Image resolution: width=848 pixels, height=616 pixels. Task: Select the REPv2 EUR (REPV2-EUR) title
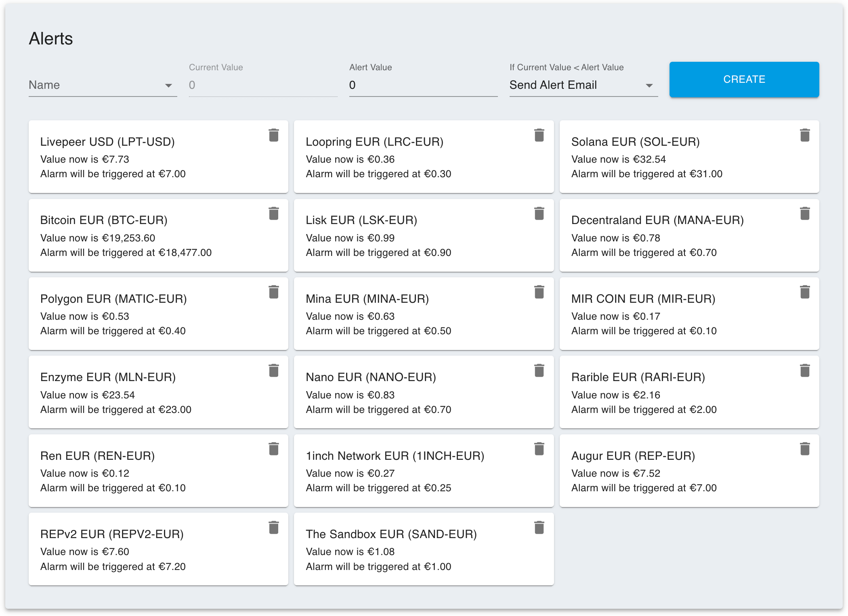112,534
